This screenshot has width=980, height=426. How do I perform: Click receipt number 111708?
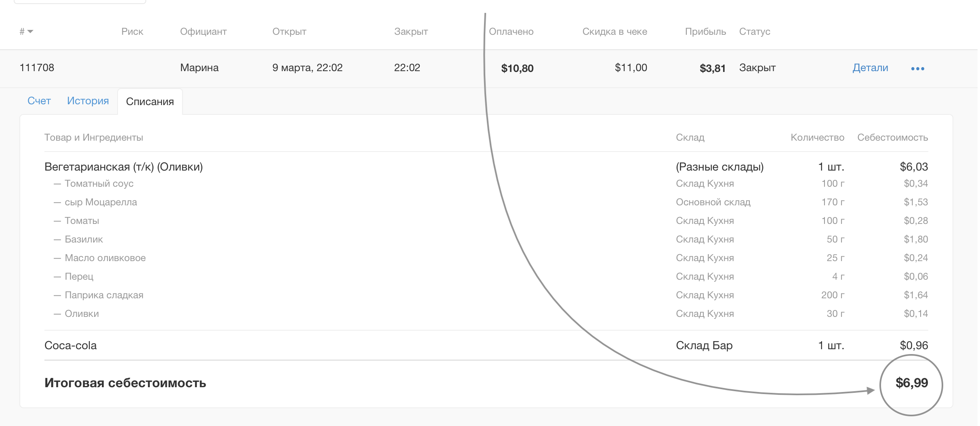(x=37, y=67)
